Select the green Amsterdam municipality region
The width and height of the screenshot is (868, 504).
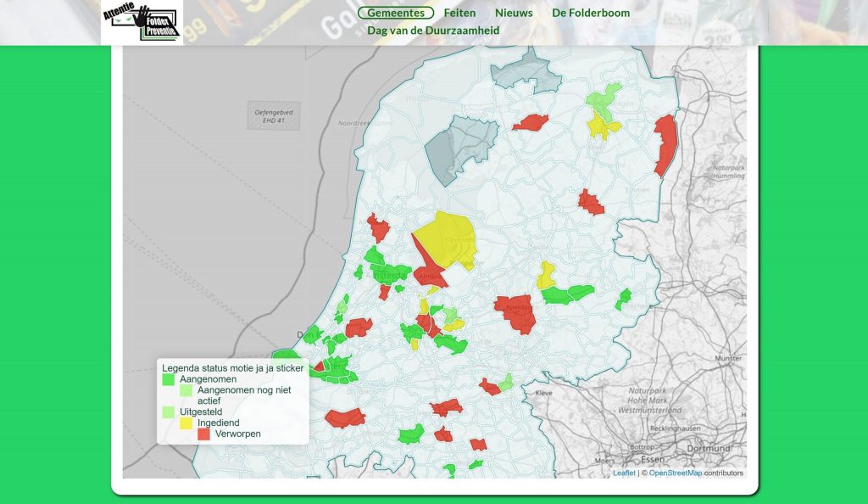coord(392,273)
